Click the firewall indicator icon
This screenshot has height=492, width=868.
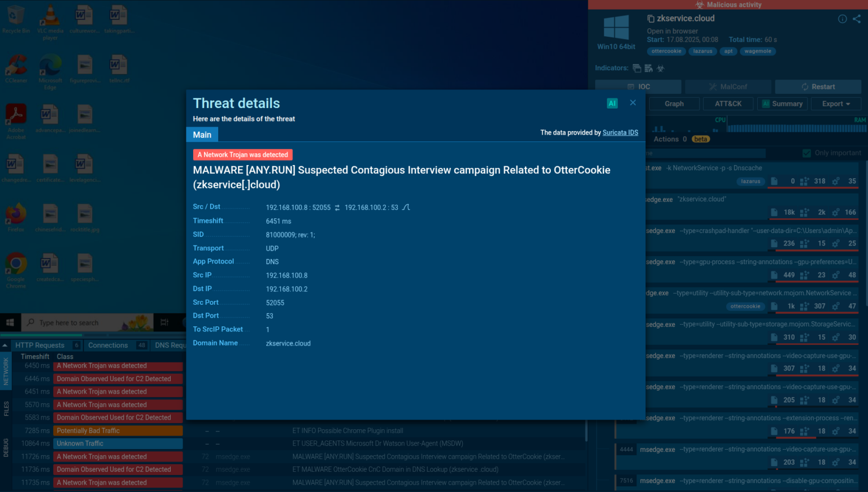[x=649, y=68]
